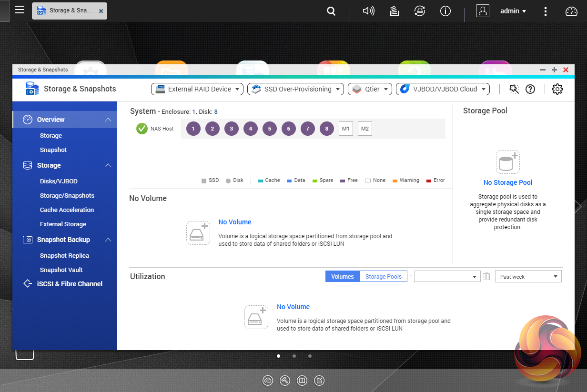Viewport: 587px width, 392px height.
Task: Open the External RAID Device dropdown
Action: [197, 89]
